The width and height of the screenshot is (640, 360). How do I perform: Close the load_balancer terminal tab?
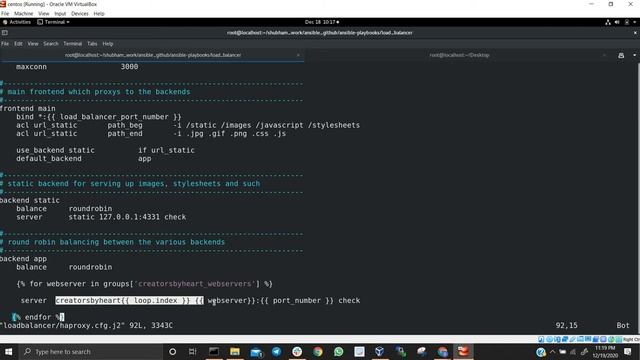[x=298, y=55]
